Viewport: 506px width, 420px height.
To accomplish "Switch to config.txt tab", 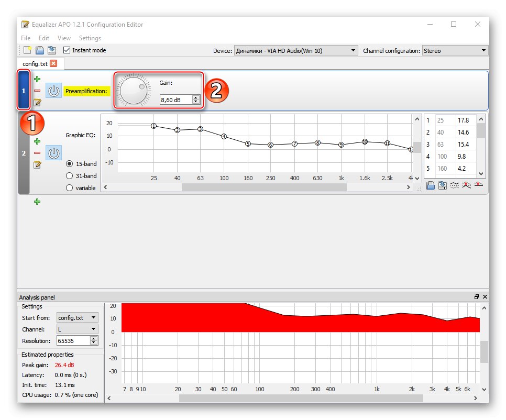I will [x=35, y=64].
